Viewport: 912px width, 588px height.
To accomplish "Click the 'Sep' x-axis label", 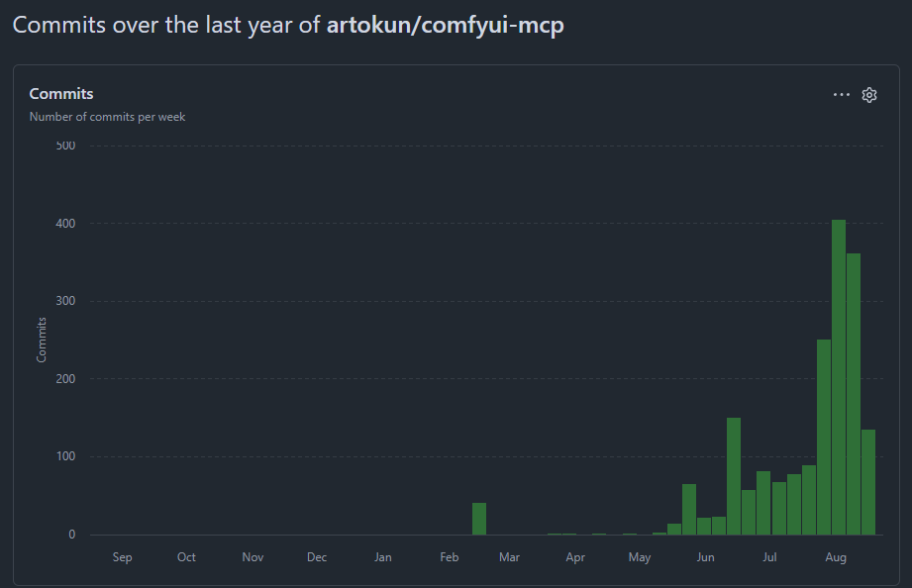I will (x=122, y=557).
